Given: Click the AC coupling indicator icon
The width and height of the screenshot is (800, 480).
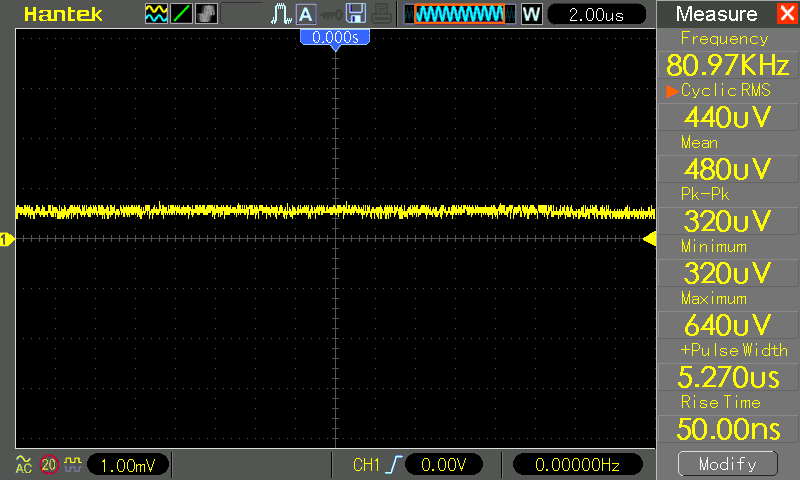Looking at the screenshot, I should [23, 464].
